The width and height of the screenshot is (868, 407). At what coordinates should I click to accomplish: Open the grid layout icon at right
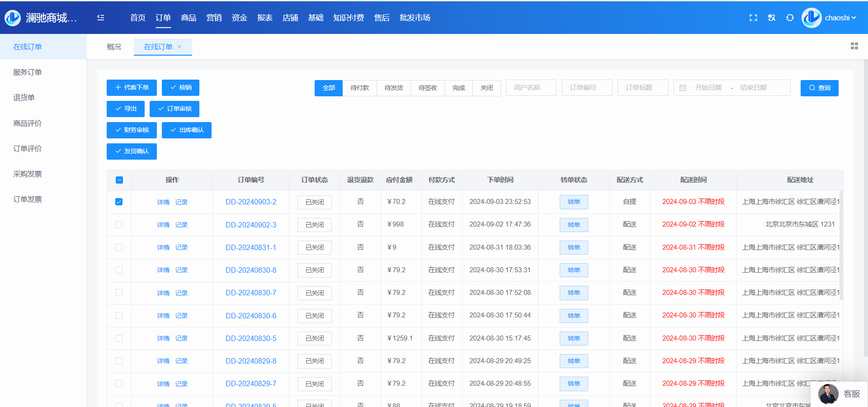854,46
